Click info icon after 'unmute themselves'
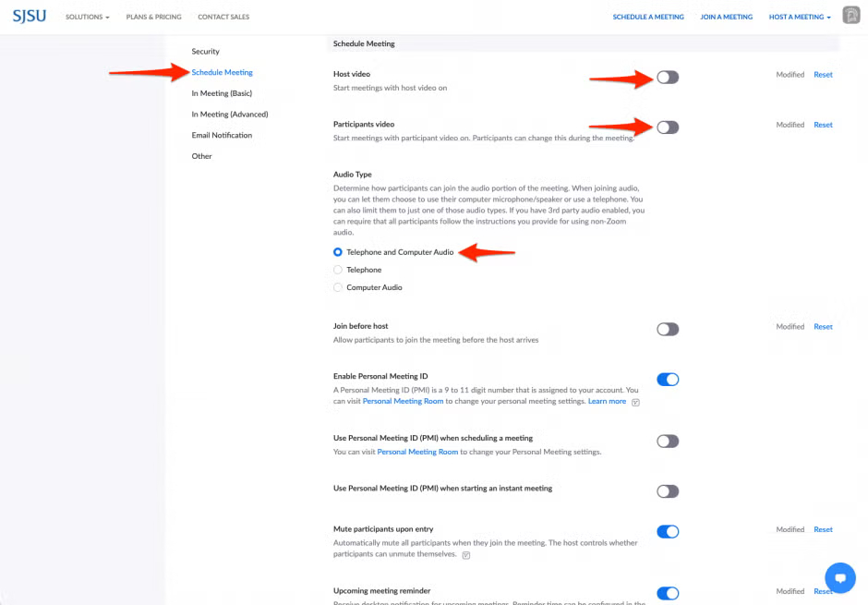 (466, 555)
